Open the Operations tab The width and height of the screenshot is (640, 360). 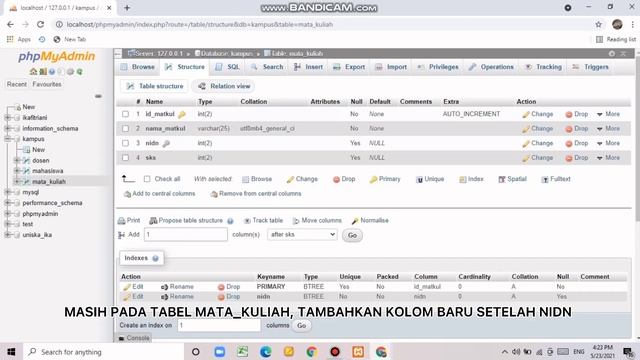(491, 67)
